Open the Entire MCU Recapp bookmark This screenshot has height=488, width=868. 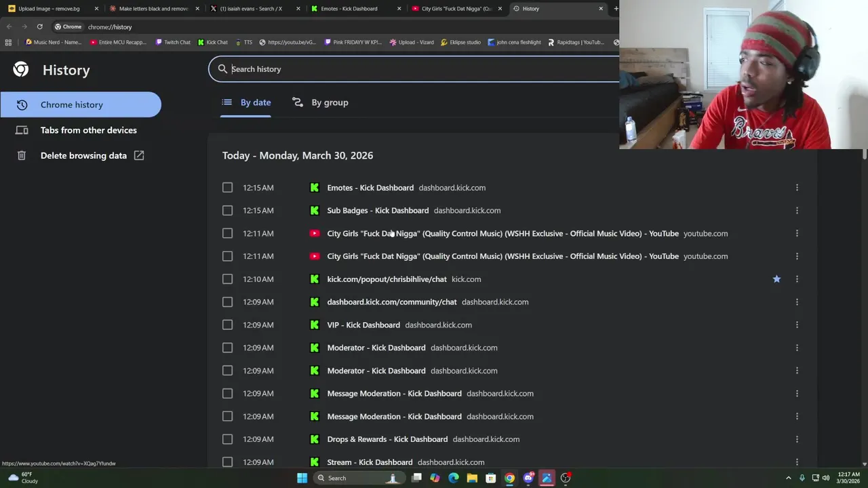pos(118,42)
